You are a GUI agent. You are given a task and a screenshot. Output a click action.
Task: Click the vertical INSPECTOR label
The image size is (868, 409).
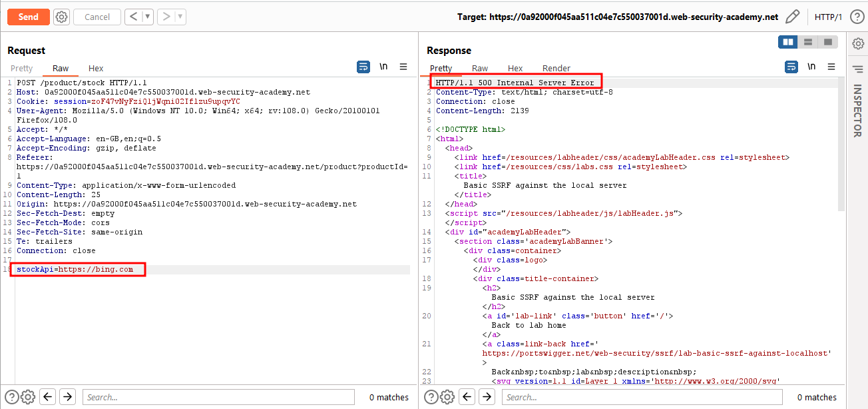coord(858,111)
